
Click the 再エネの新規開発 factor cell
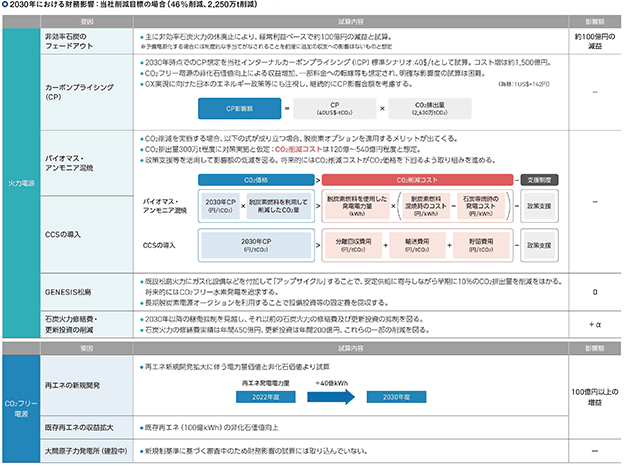pyautogui.click(x=87, y=385)
